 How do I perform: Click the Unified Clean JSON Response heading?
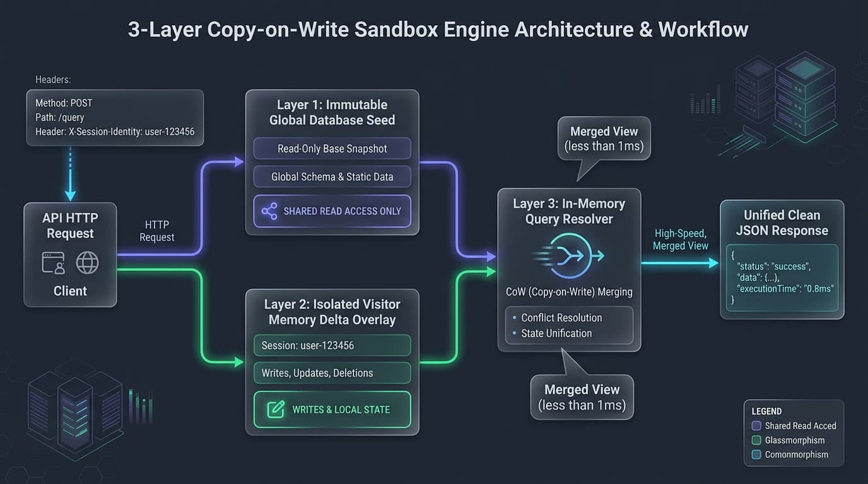pyautogui.click(x=782, y=222)
